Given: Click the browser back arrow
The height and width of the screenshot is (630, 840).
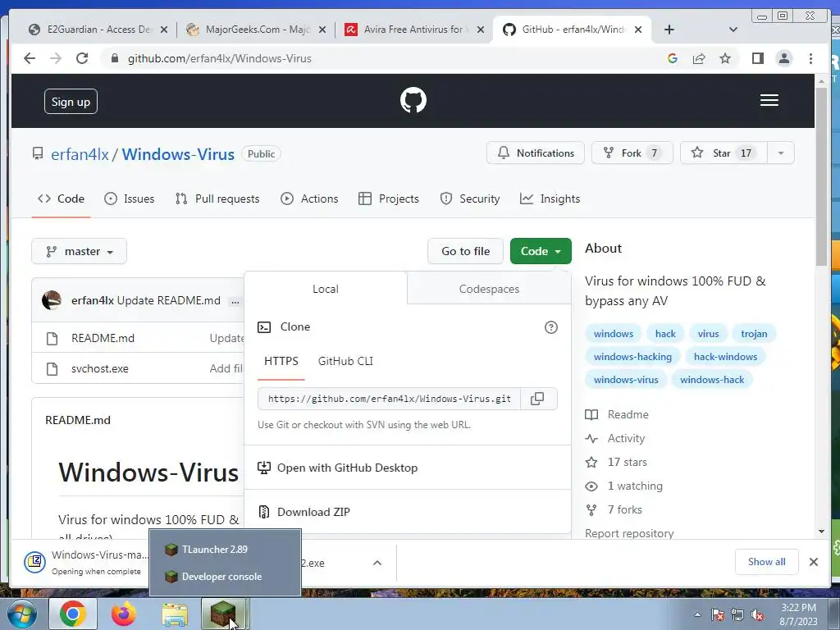Looking at the screenshot, I should pyautogui.click(x=30, y=58).
